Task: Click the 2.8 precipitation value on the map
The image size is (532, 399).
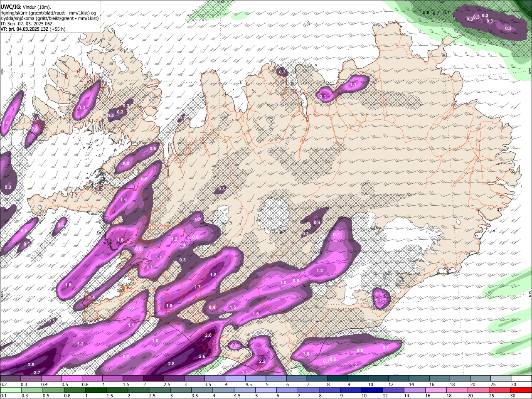Action: tap(171, 364)
